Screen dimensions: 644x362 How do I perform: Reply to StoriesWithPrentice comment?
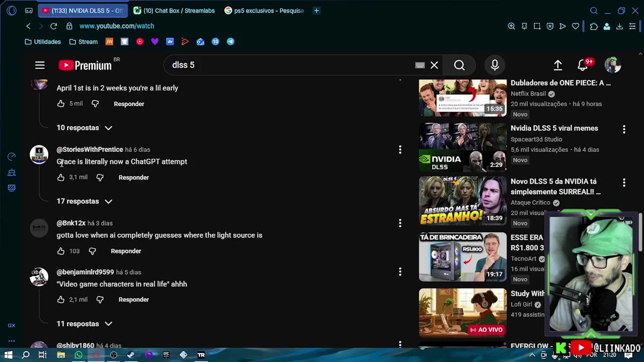133,177
